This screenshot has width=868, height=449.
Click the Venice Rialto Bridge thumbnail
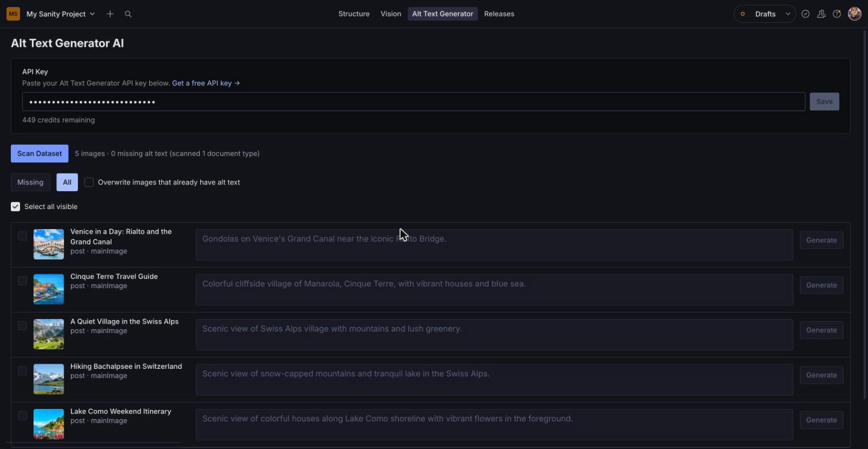49,245
